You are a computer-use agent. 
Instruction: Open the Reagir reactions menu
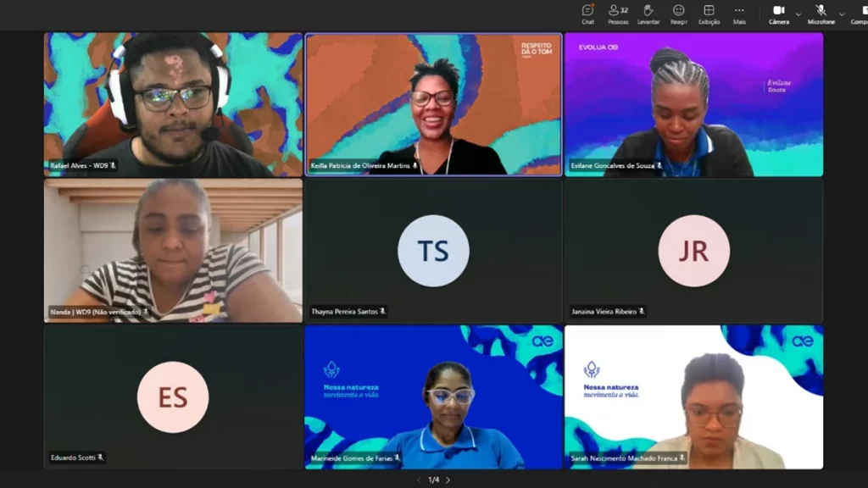click(x=679, y=14)
